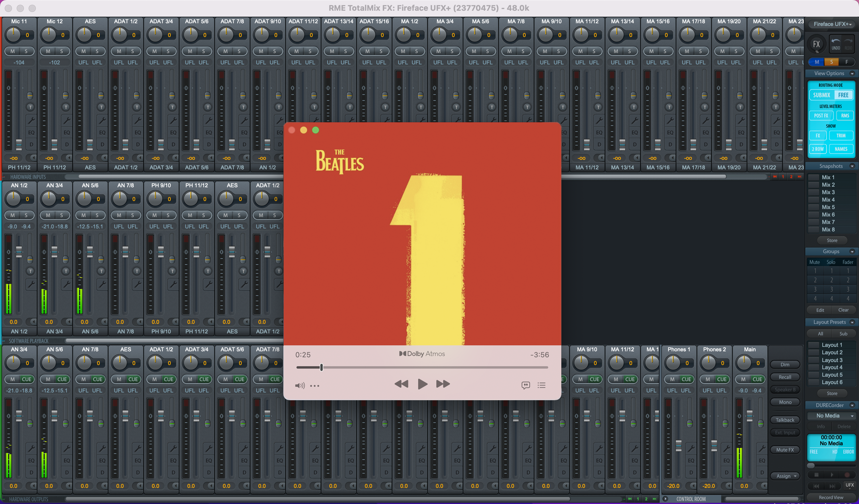This screenshot has width=859, height=504.
Task: Click the T trim button on AES input channel
Action: (x=101, y=107)
